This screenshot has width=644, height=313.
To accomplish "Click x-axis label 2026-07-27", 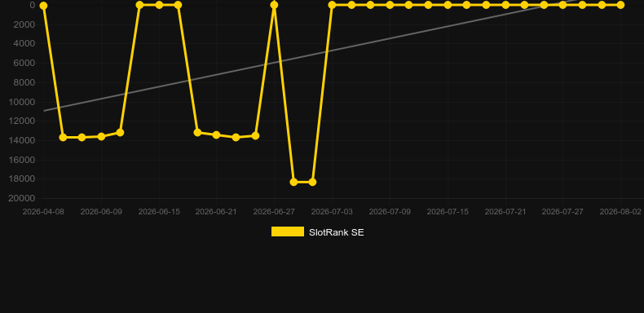I will (562, 212).
